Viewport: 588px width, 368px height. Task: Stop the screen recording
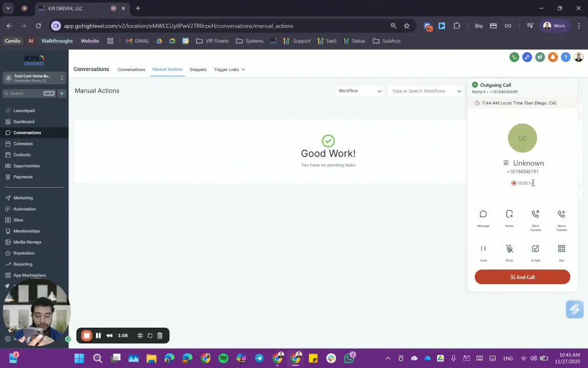pos(87,336)
